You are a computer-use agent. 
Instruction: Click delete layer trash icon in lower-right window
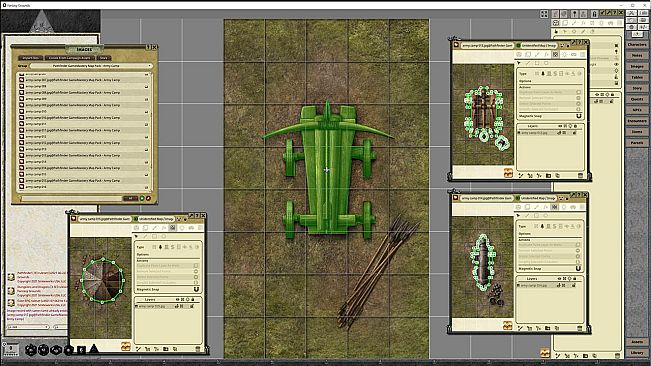580,328
